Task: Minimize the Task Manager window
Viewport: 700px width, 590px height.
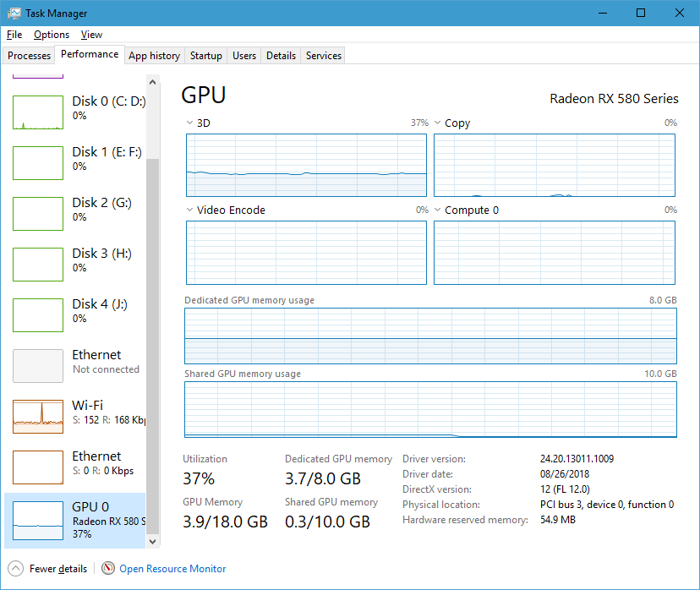Action: (x=603, y=13)
